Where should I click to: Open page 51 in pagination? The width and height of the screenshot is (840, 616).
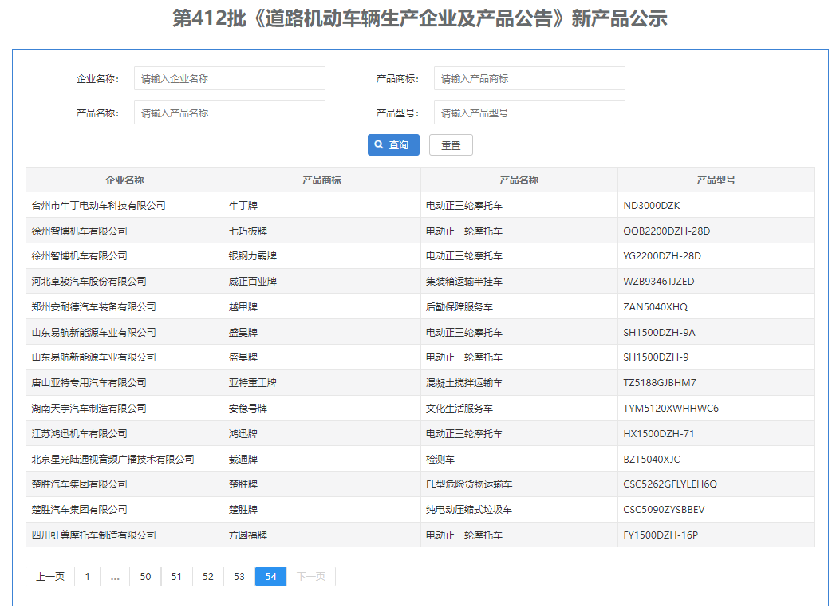(176, 576)
